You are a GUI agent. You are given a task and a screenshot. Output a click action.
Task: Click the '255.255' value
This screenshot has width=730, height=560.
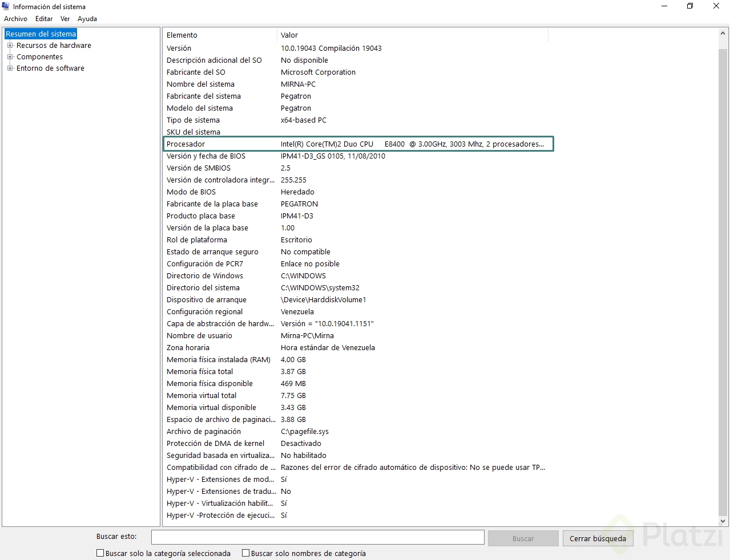point(293,180)
